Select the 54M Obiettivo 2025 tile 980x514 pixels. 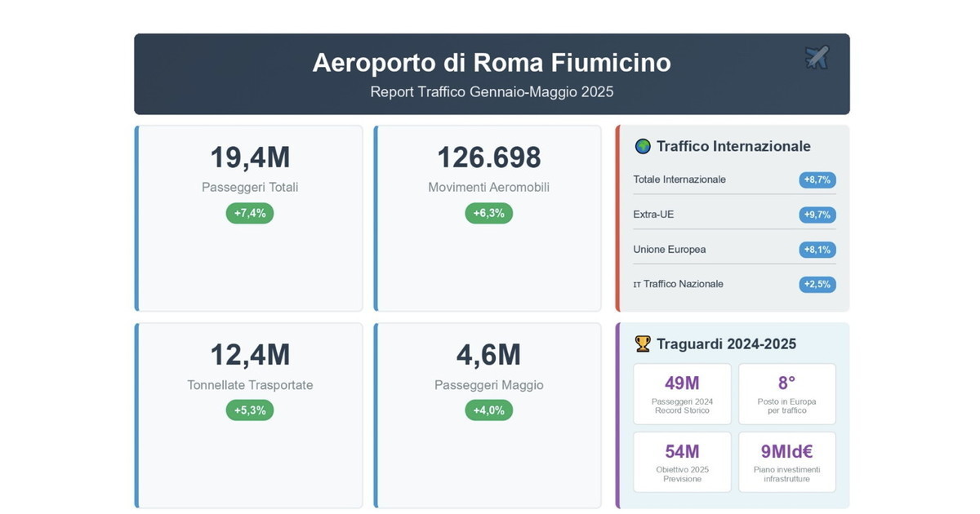point(682,462)
